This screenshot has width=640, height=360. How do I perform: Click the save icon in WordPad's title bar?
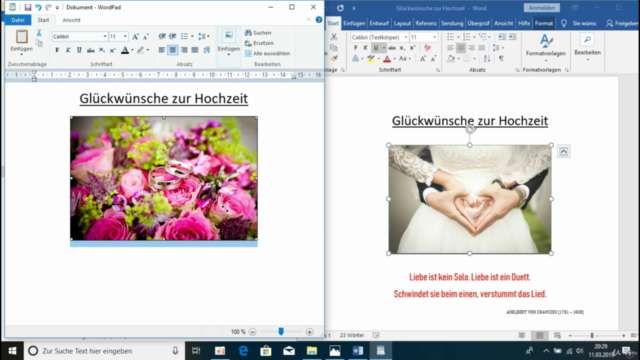tap(28, 7)
